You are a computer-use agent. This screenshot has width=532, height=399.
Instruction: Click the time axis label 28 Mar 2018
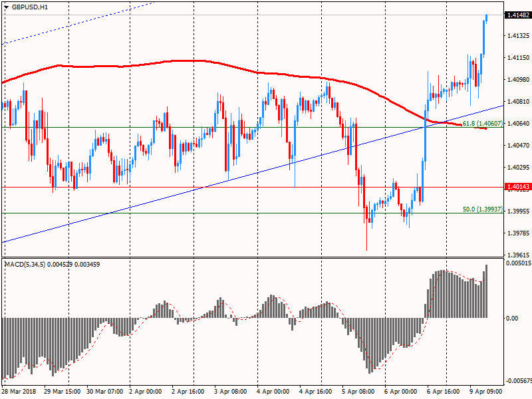tap(19, 392)
